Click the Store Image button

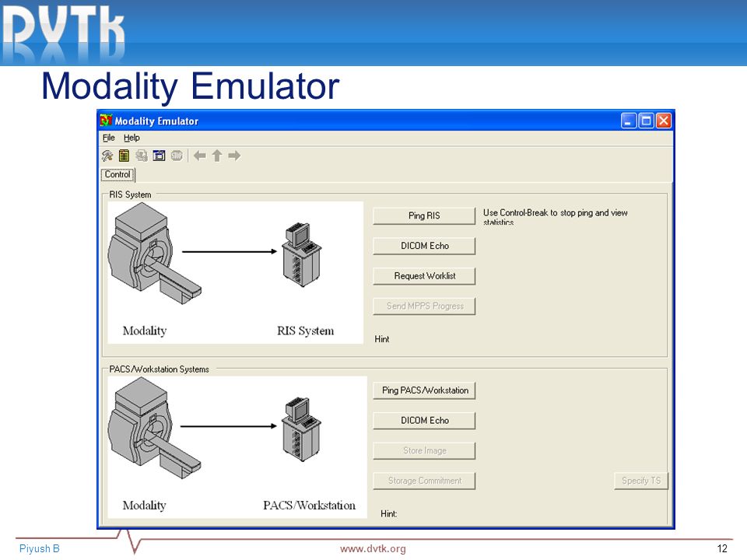(x=424, y=450)
